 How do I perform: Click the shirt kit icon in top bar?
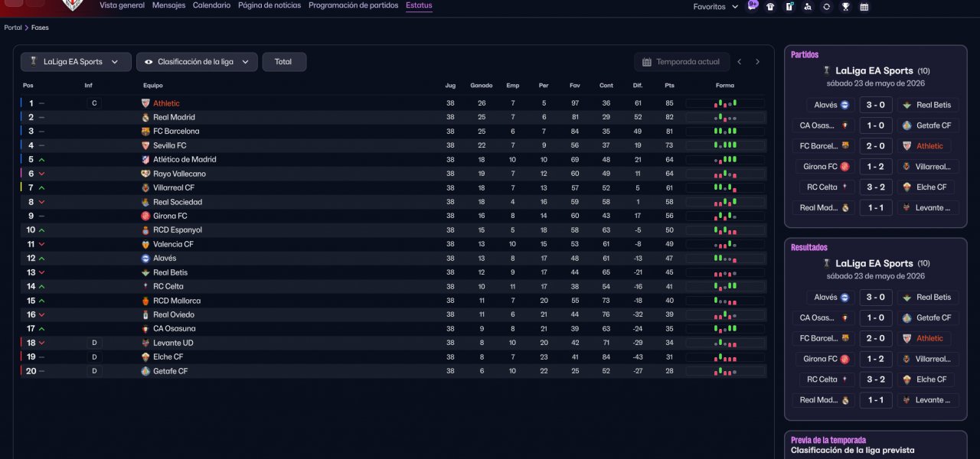coord(770,7)
